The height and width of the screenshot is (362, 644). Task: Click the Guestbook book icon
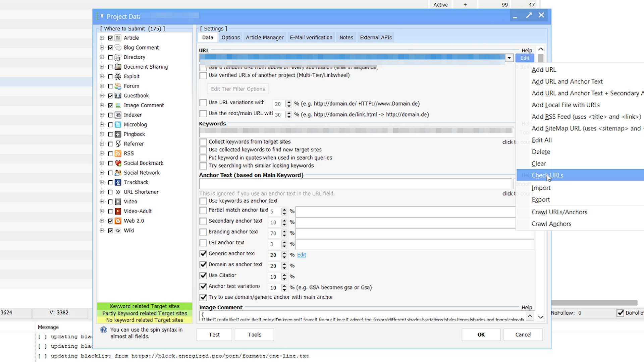118,96
